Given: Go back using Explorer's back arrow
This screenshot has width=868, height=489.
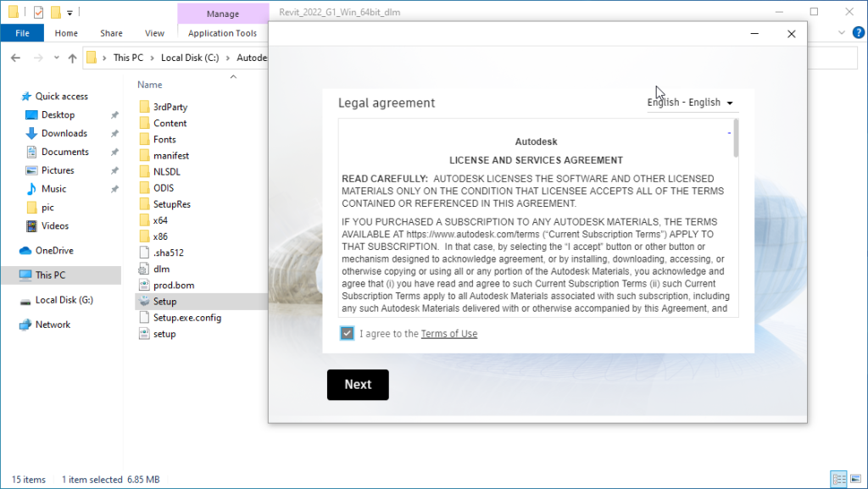Looking at the screenshot, I should point(15,58).
